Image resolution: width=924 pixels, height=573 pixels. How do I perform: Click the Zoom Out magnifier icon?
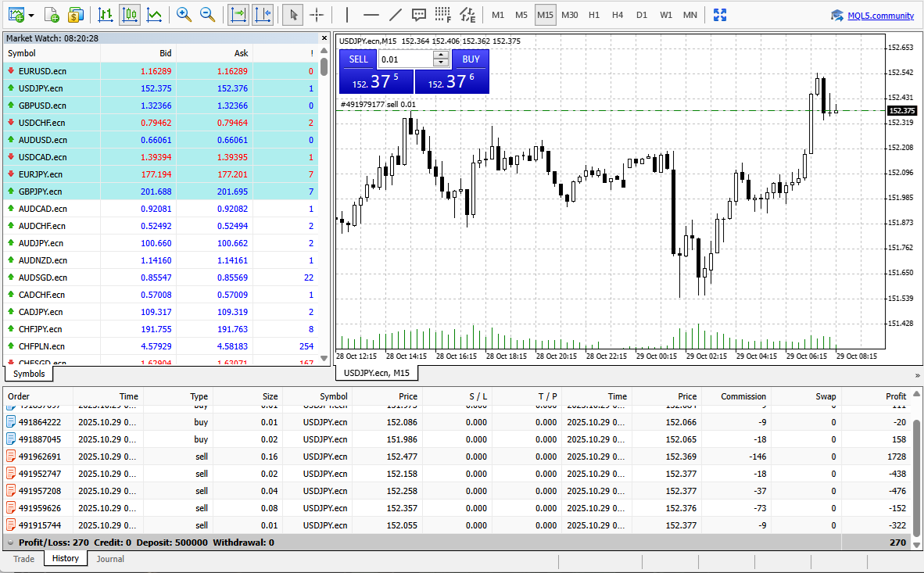(x=208, y=15)
